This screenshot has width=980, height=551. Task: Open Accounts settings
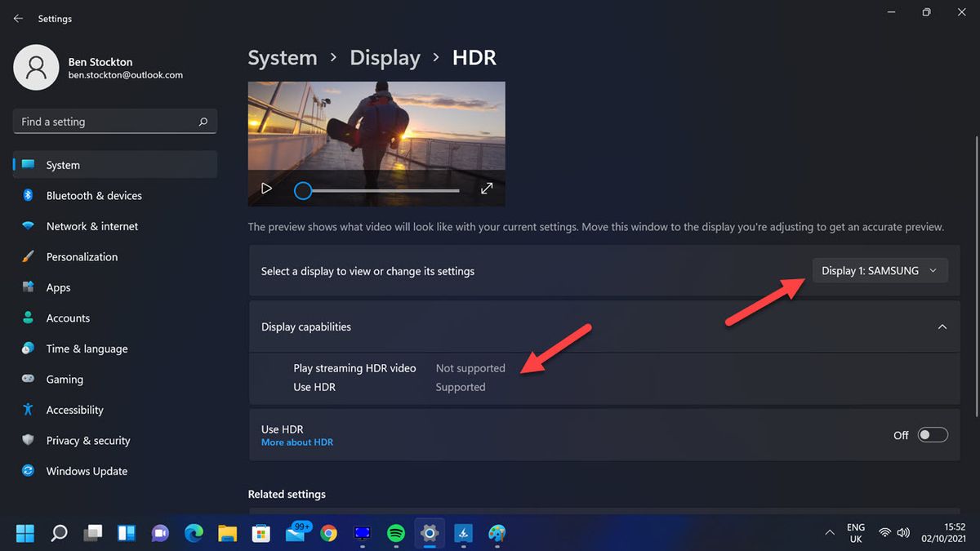pos(68,318)
